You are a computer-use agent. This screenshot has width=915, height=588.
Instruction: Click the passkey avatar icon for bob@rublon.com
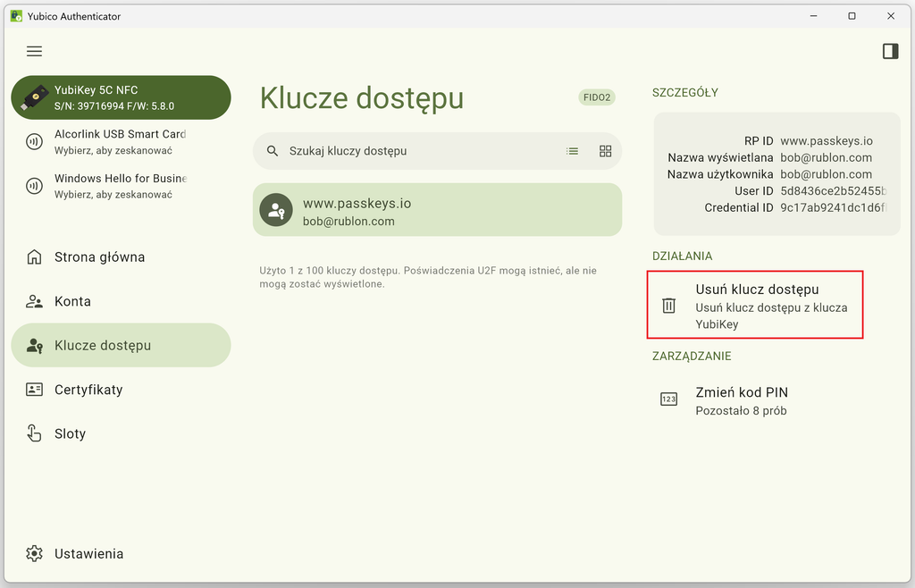pyautogui.click(x=276, y=210)
